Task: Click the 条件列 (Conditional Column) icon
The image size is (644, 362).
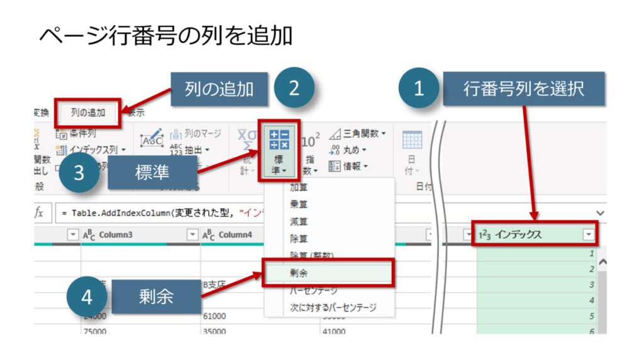Action: click(x=61, y=133)
